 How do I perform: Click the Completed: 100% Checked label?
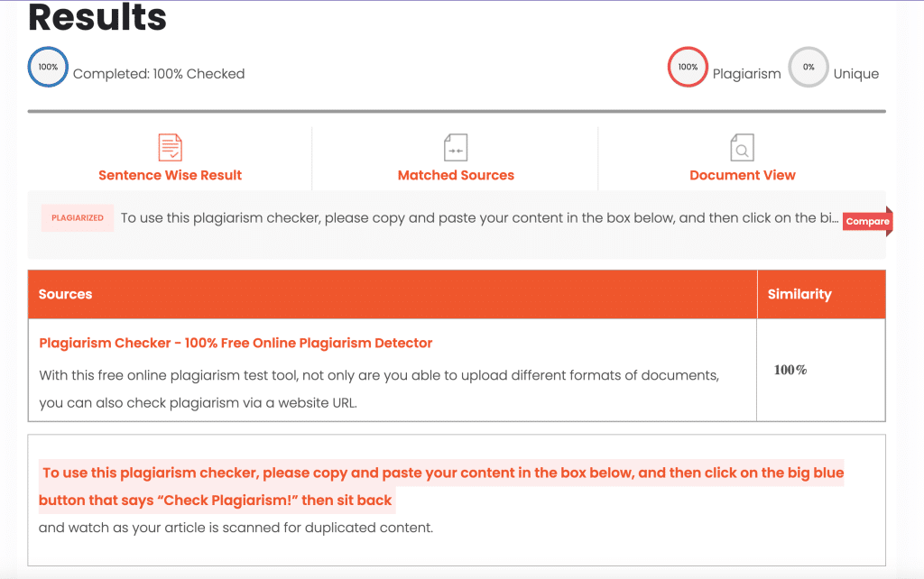(159, 73)
